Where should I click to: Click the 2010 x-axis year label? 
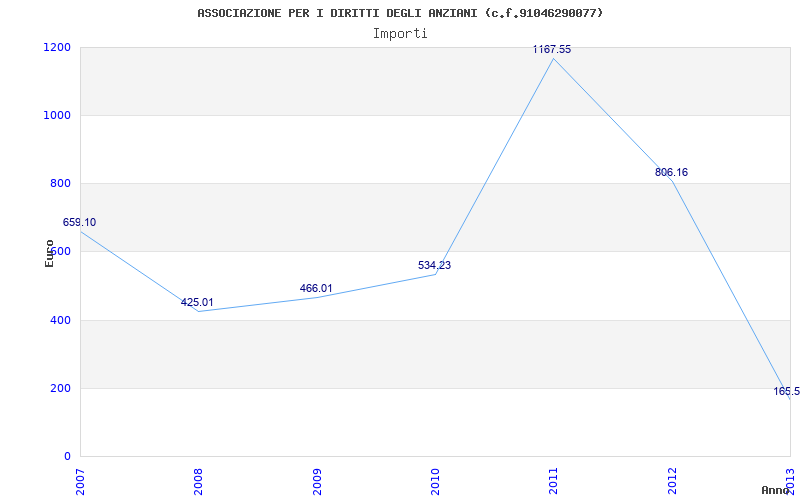pyautogui.click(x=435, y=482)
